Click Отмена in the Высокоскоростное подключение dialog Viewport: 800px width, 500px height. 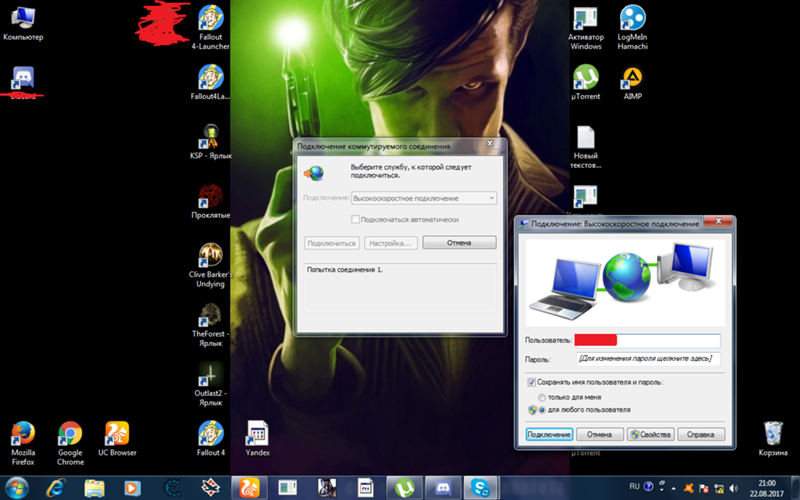(599, 434)
